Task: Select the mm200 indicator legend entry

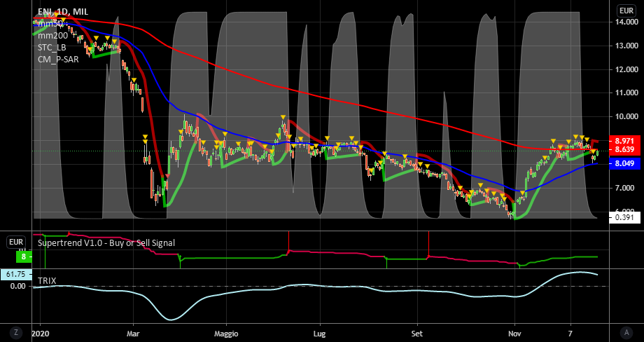Action: pyautogui.click(x=54, y=35)
